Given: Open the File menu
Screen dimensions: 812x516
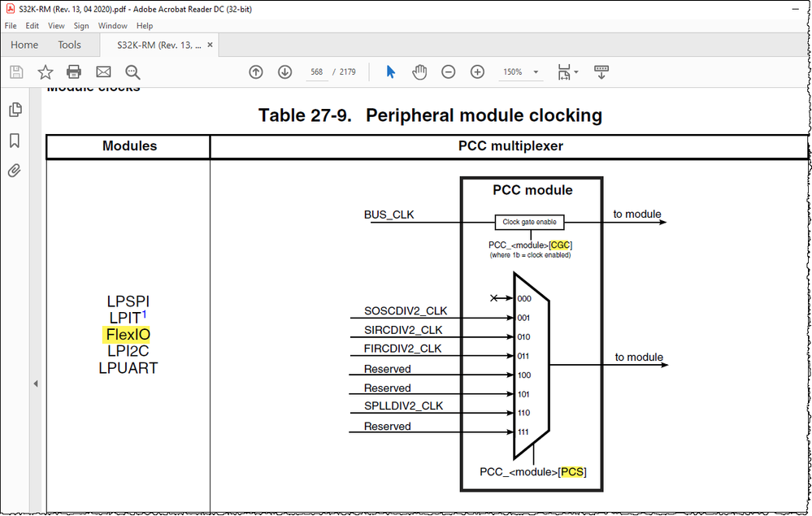Looking at the screenshot, I should [x=11, y=25].
